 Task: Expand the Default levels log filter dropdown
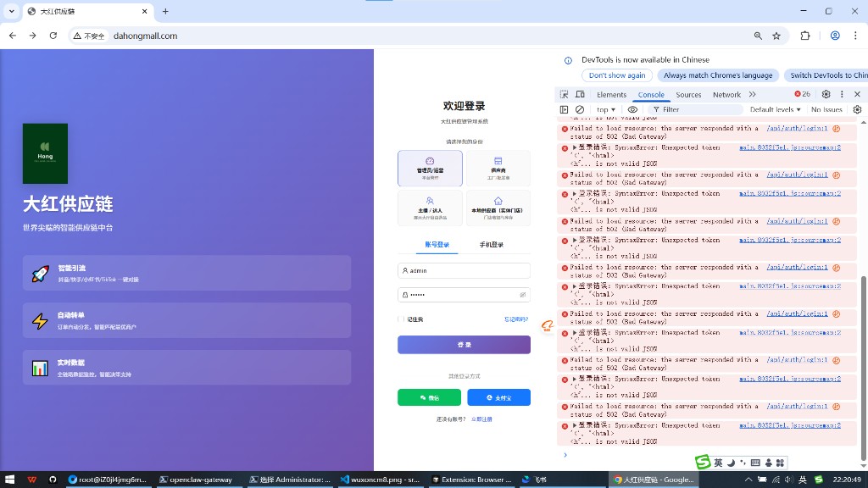coord(775,109)
